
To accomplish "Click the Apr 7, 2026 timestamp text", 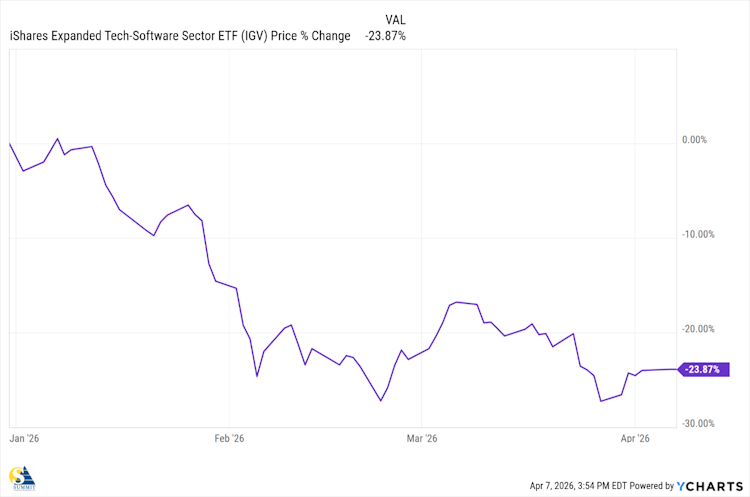I will [583, 485].
